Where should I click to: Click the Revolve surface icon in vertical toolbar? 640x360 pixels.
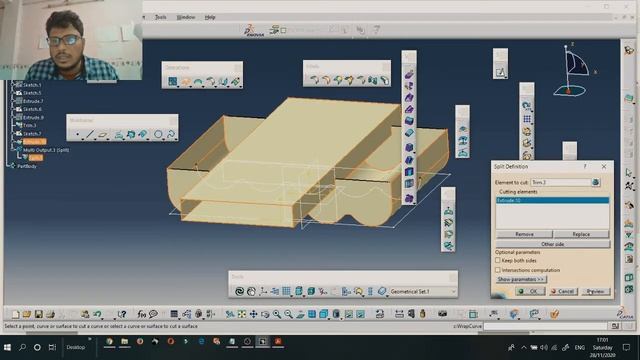coord(409,86)
